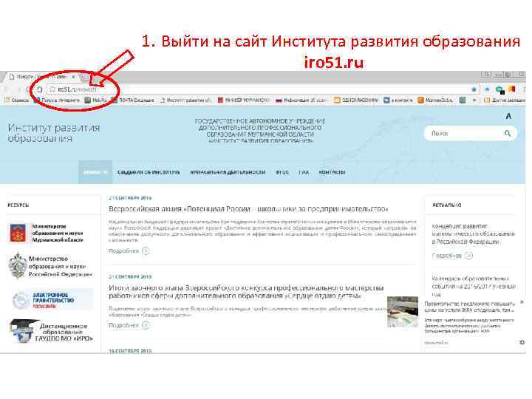Open the «Сердце отдаю детям» news headline
The height and width of the screenshot is (399, 532).
(246, 292)
